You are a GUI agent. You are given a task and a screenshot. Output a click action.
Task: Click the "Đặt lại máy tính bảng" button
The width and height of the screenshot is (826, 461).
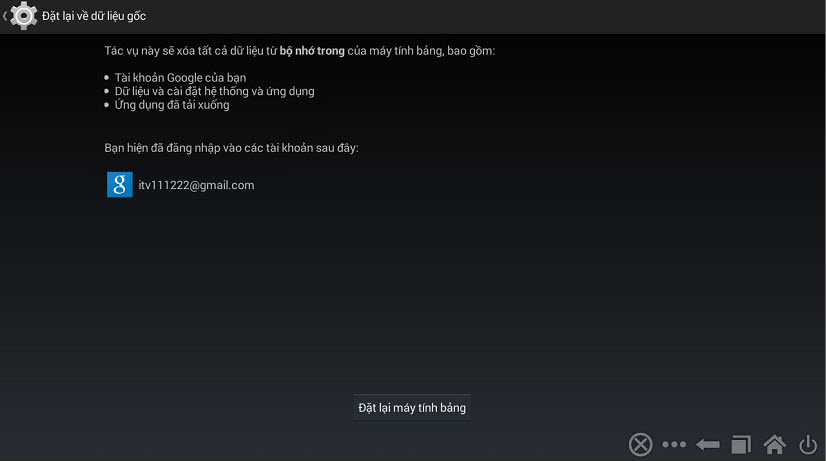[412, 407]
